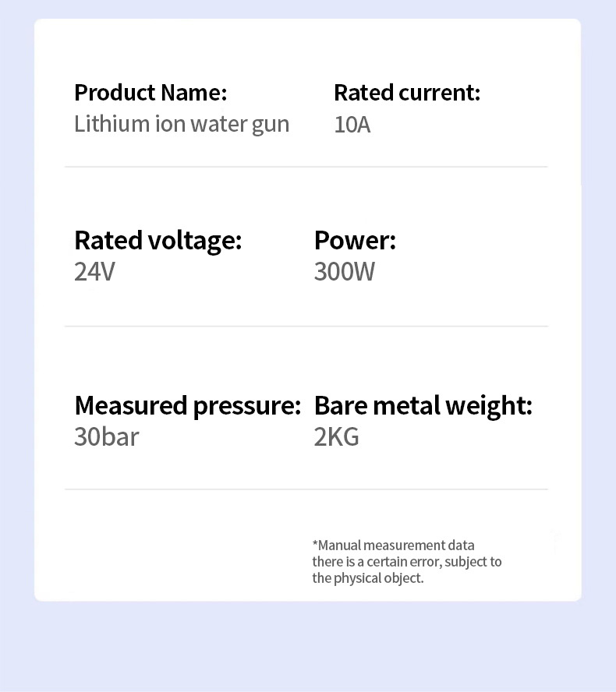
Task: Select the '24V' voltage value
Action: tap(94, 272)
